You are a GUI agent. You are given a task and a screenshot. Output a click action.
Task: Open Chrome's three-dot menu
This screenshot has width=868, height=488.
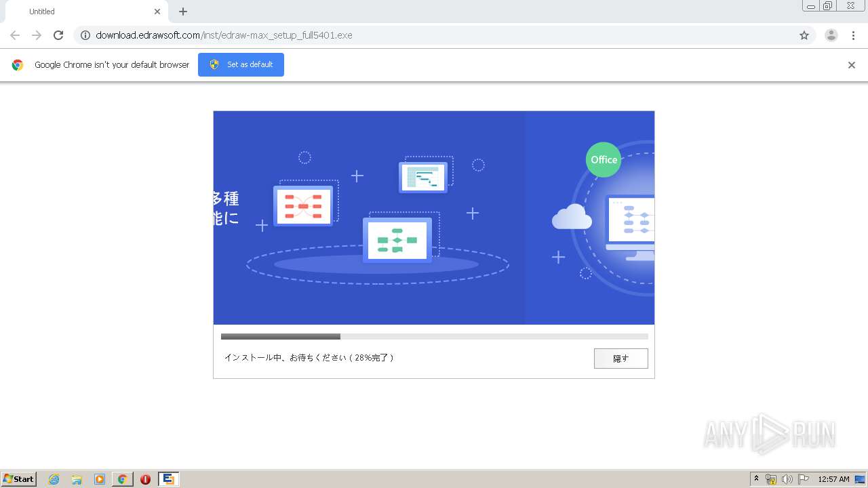854,35
